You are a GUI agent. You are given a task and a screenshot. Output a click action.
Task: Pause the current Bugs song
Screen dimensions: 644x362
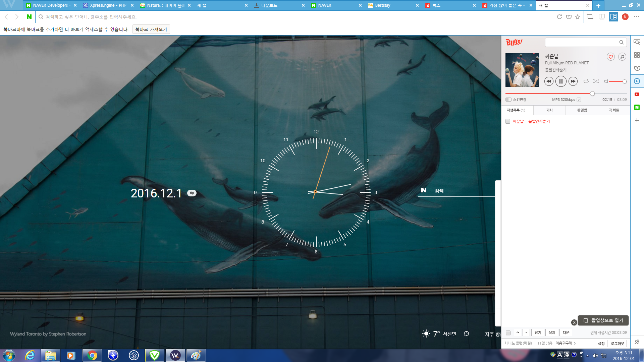561,81
